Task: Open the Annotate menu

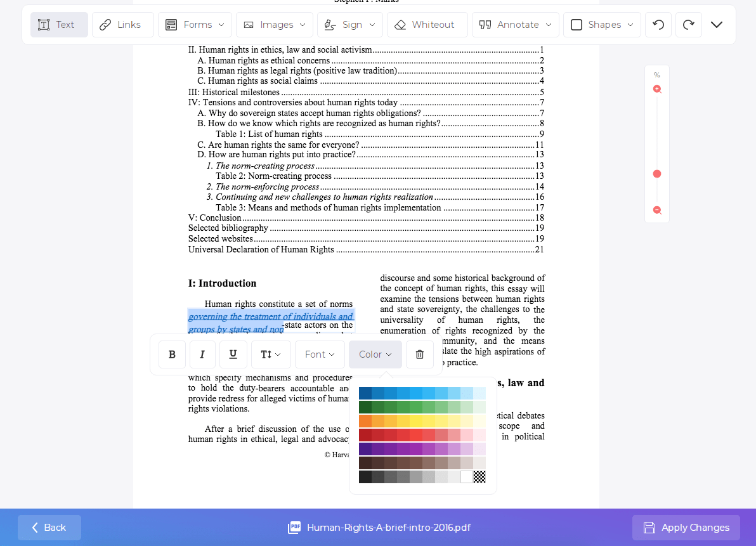Action: pyautogui.click(x=514, y=25)
